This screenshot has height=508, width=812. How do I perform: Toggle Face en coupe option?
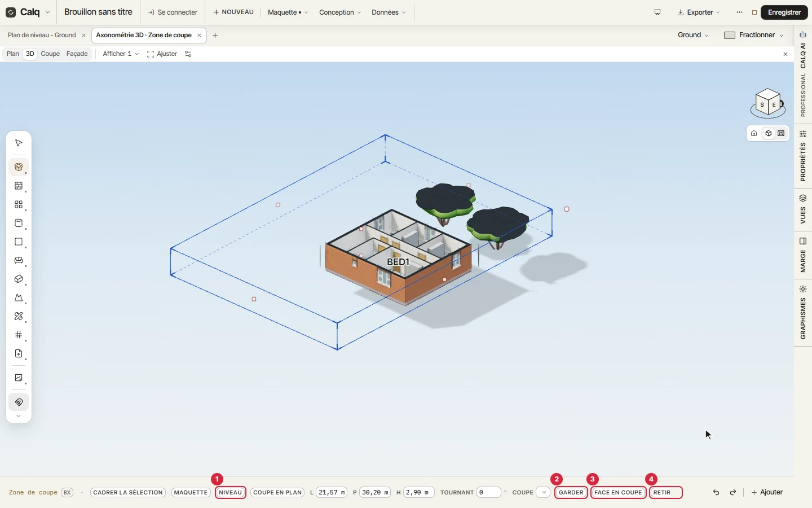click(x=618, y=492)
